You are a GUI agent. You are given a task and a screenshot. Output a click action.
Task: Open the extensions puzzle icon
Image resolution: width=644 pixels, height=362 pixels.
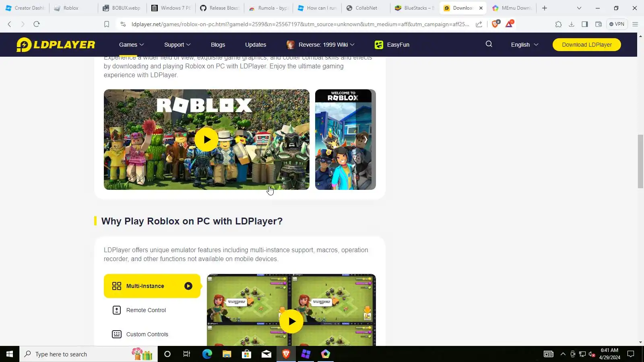(x=558, y=24)
